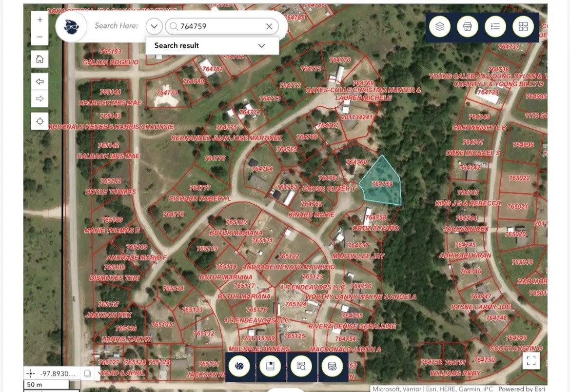Click owner label DOYLE THOMAS
Screen dimensions: 570x392
click(x=111, y=192)
